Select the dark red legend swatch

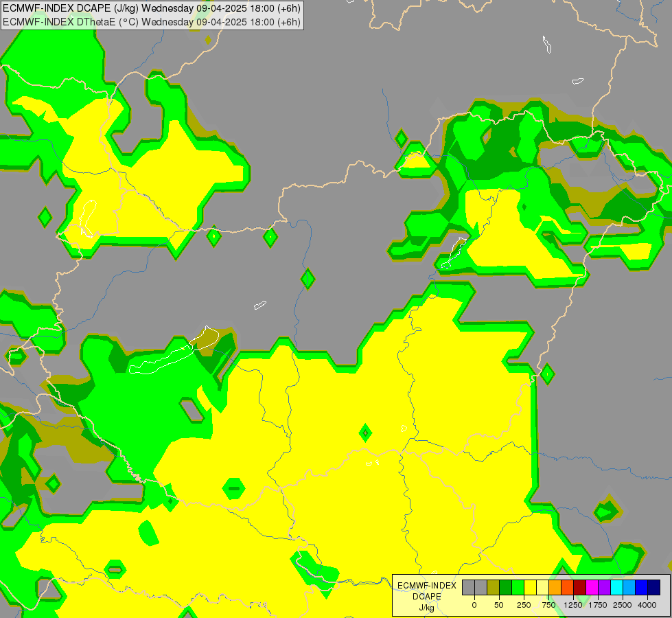point(580,587)
